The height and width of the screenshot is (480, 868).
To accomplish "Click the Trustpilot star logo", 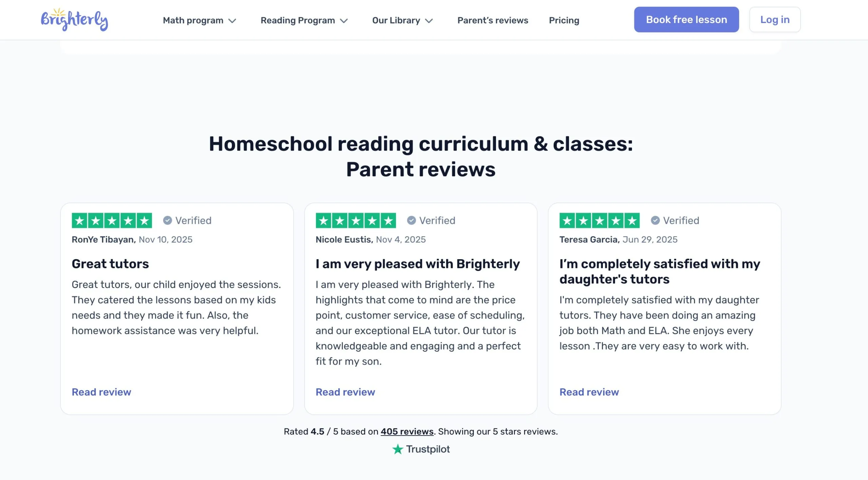I will (397, 449).
